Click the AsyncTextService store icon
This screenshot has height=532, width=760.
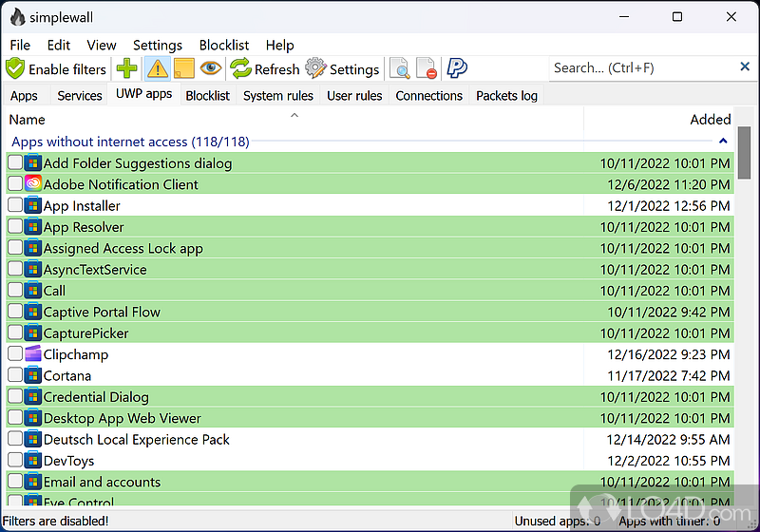pos(33,269)
